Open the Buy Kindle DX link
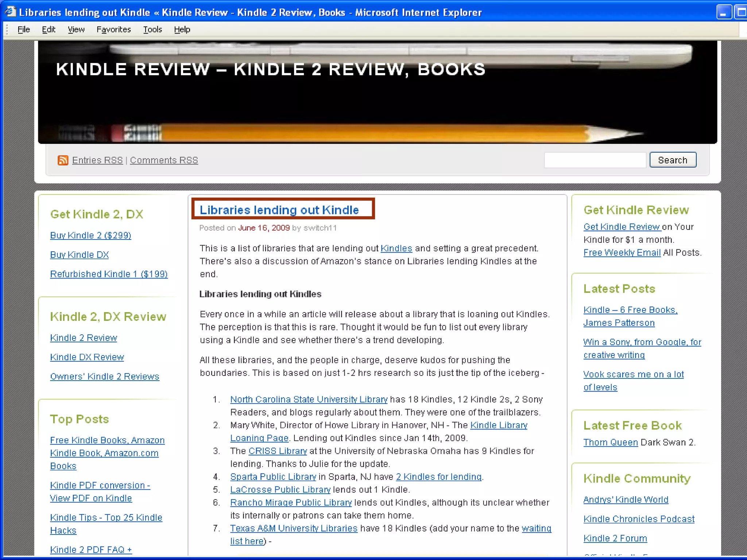This screenshot has width=747, height=560. click(x=80, y=255)
